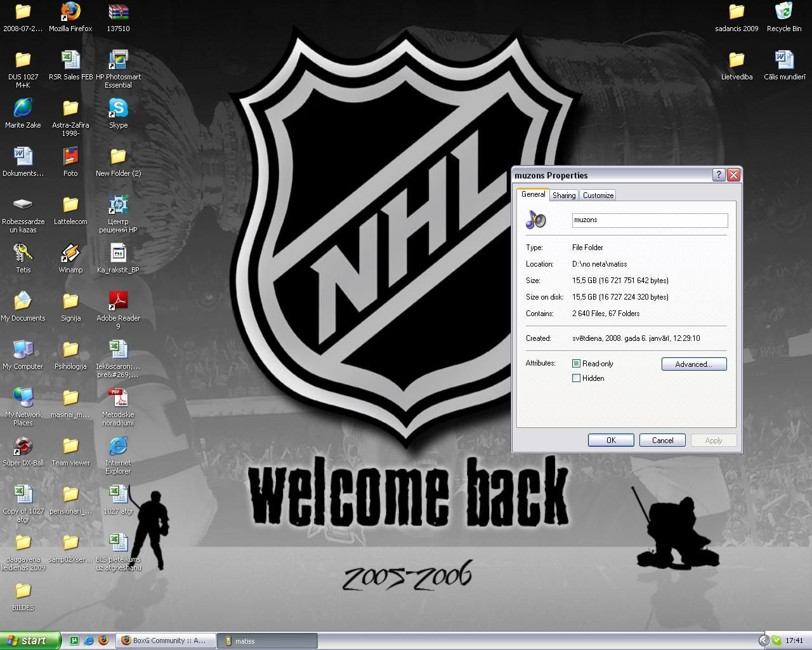Select the Astra-Zafira 1998- folder
The image size is (812, 650).
click(x=70, y=117)
